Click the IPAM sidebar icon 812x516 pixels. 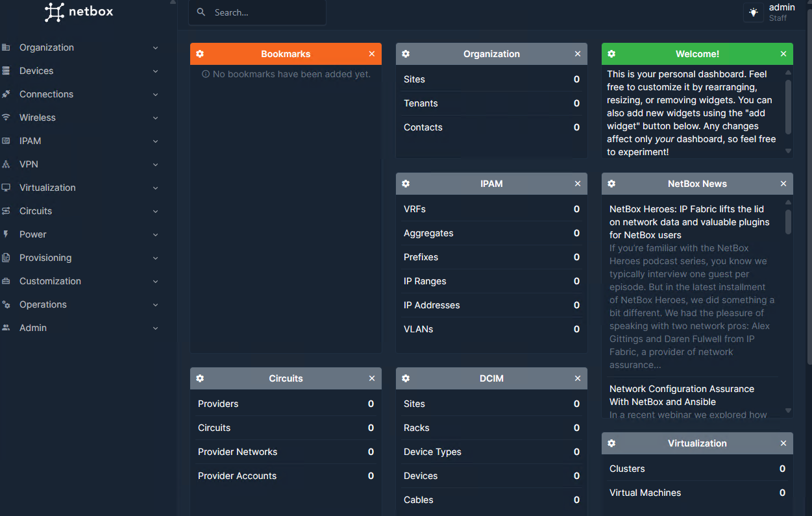(6, 141)
